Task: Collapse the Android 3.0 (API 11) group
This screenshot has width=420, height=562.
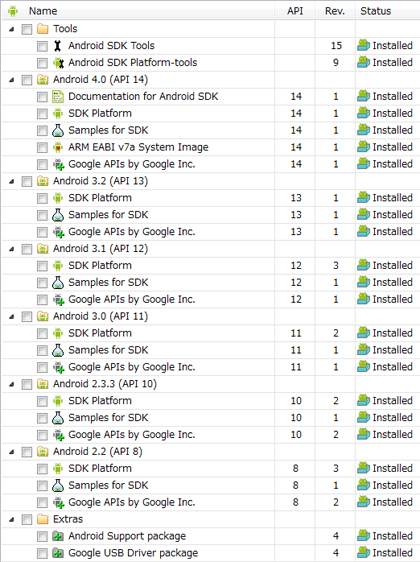Action: click(12, 317)
